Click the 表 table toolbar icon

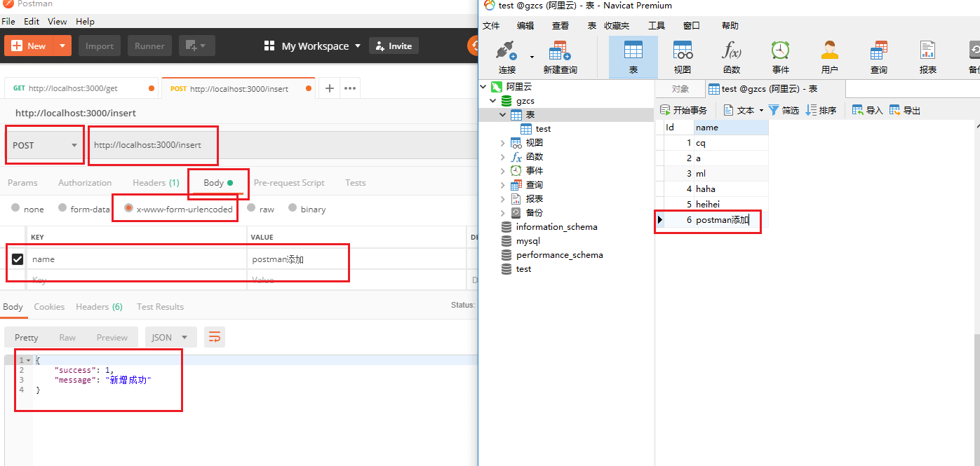(x=633, y=57)
